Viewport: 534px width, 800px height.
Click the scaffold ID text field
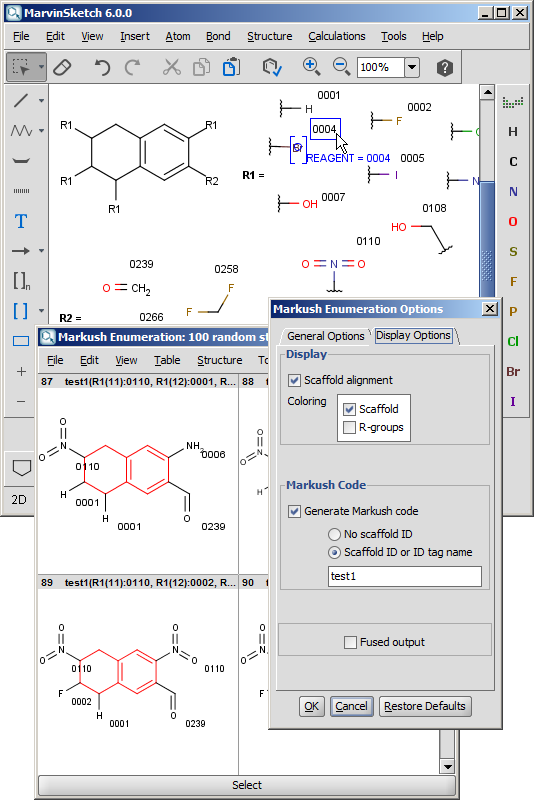coord(404,577)
